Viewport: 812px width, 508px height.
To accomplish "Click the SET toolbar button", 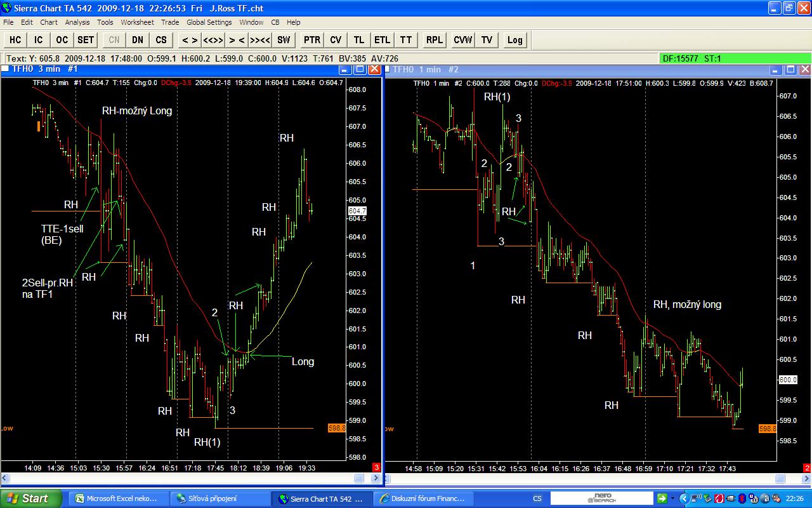I will (x=86, y=40).
